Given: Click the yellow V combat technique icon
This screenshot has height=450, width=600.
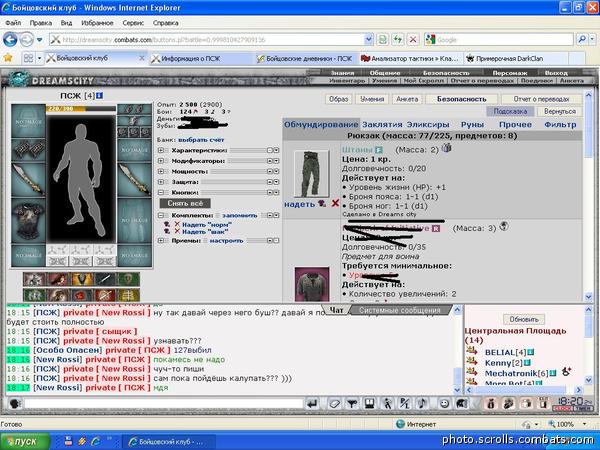Looking at the screenshot, I should (82, 279).
